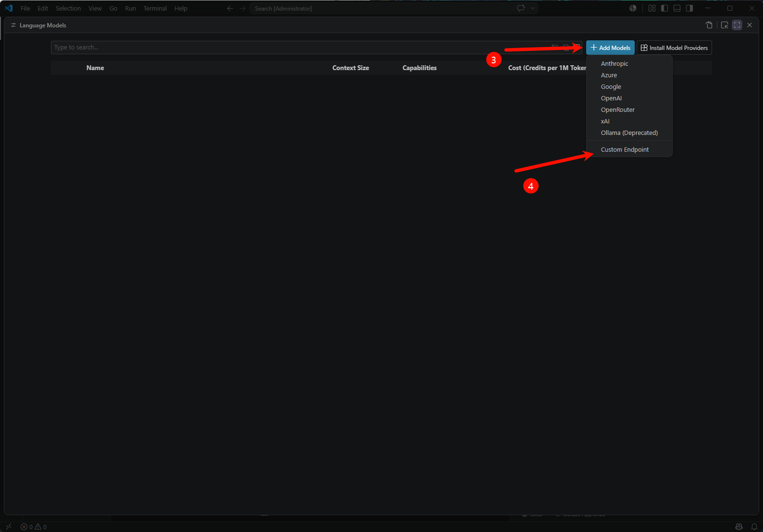Screen dimensions: 763x532
Task: Click the square-with-arrow icon in the editor header
Action: coord(725,25)
